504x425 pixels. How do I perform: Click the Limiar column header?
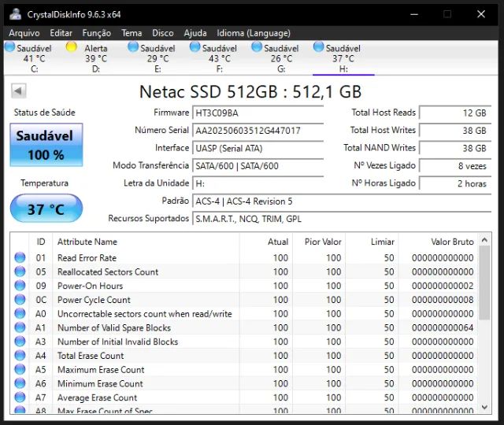[x=372, y=242]
